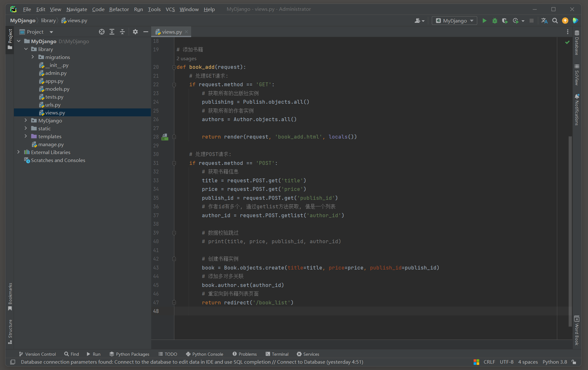588x370 pixels.
Task: Open the Version Control tool window
Action: [x=37, y=354]
